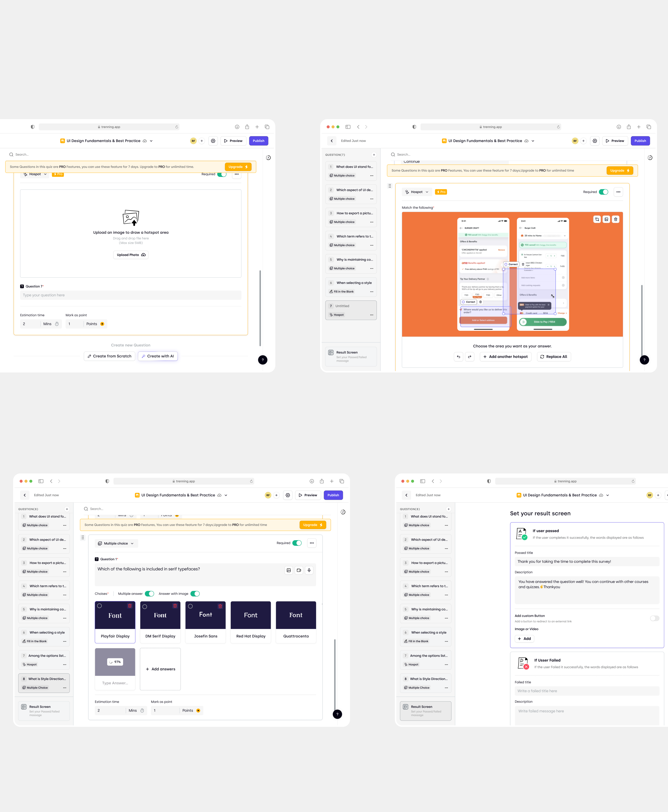Click the Passed Title input field
Viewport: 668px width, 812px height.
pos(586,561)
